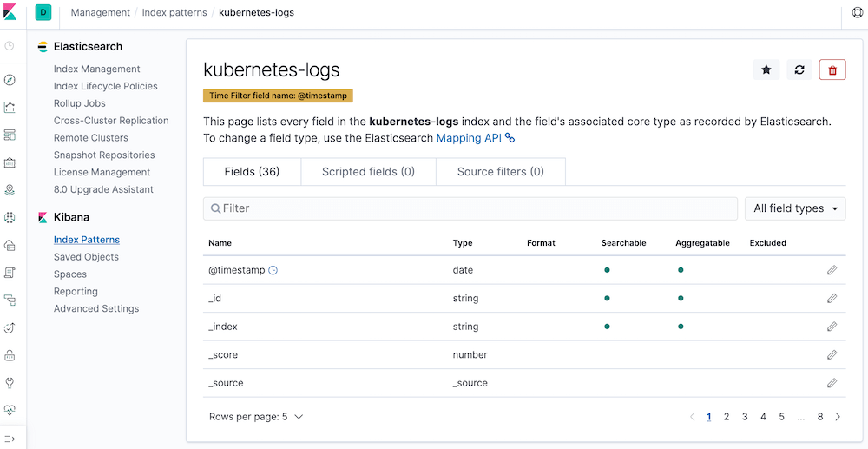Edit the _index field pencil icon
The width and height of the screenshot is (868, 449).
pyautogui.click(x=832, y=327)
